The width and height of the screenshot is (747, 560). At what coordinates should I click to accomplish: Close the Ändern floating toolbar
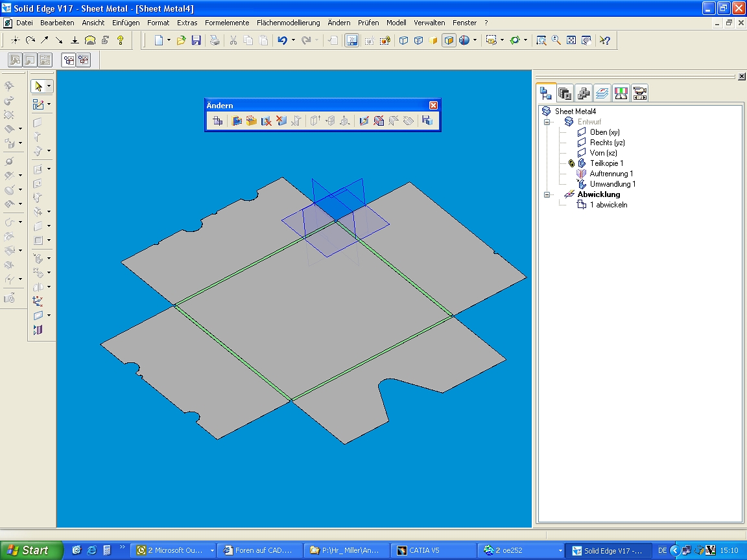tap(433, 105)
